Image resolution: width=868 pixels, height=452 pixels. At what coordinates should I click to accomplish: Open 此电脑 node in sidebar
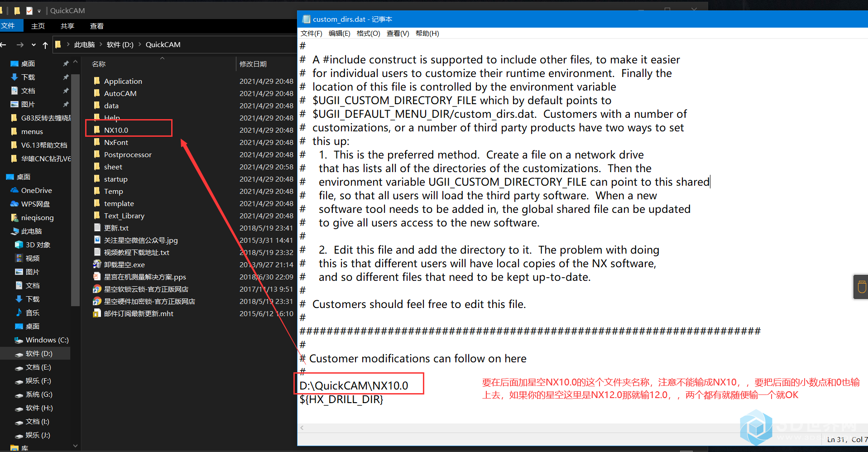coord(31,231)
